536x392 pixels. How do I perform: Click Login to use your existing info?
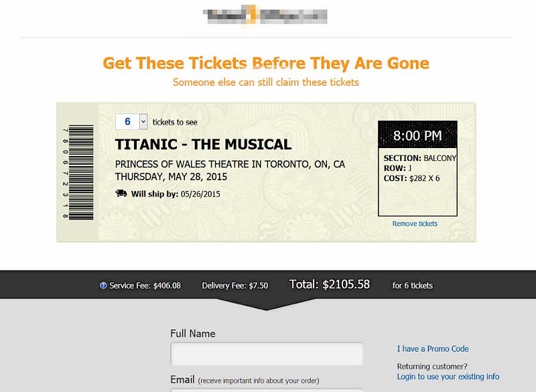(448, 377)
